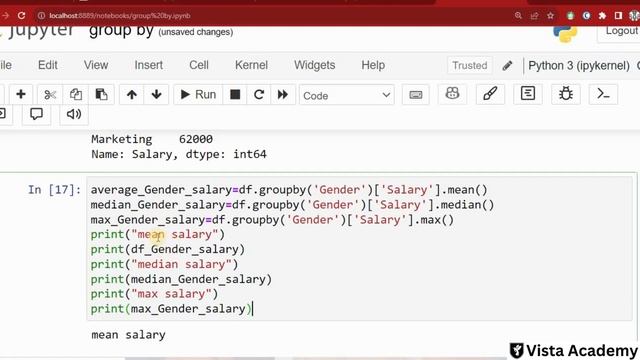Cut selected cells with scissors icon
The height and width of the screenshot is (360, 640).
coord(50,95)
